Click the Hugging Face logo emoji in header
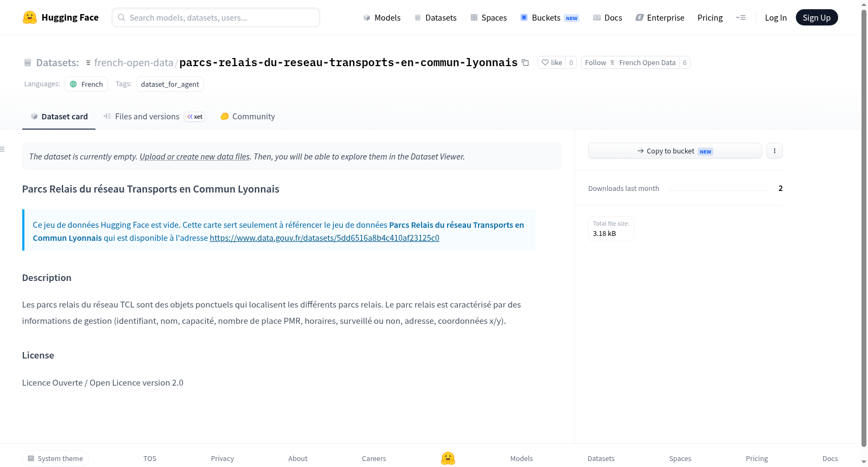The height and width of the screenshot is (467, 868). tap(30, 17)
